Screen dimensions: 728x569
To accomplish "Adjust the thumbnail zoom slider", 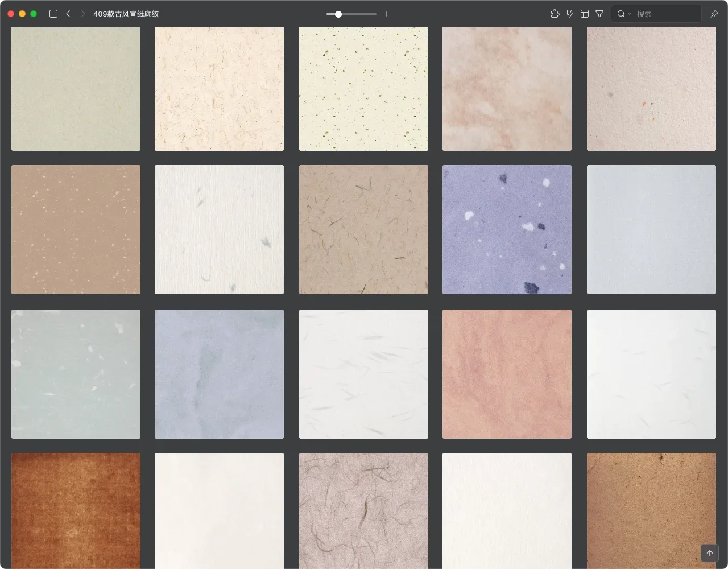I will (351, 14).
